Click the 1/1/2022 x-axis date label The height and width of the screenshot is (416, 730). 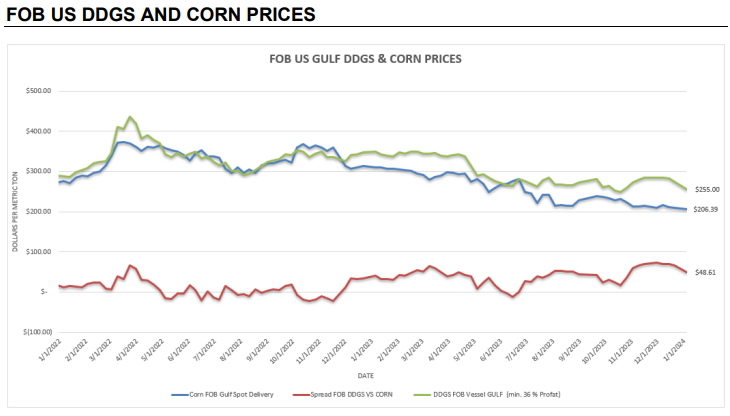click(x=51, y=351)
